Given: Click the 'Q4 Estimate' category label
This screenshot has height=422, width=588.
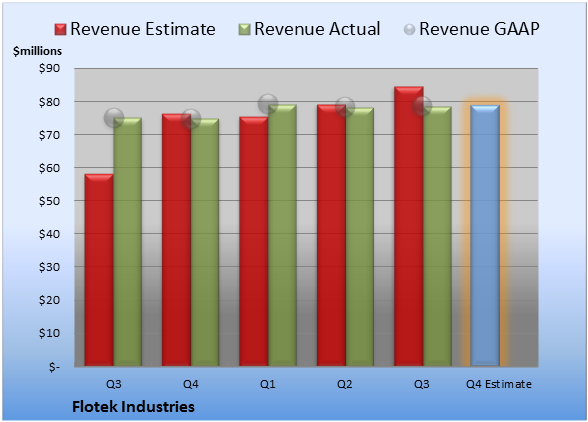Looking at the screenshot, I should [x=499, y=384].
